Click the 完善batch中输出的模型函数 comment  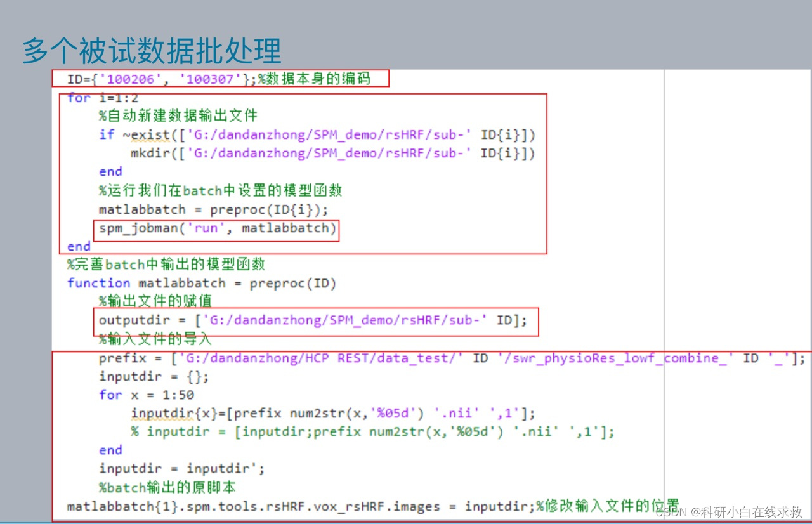click(x=165, y=265)
